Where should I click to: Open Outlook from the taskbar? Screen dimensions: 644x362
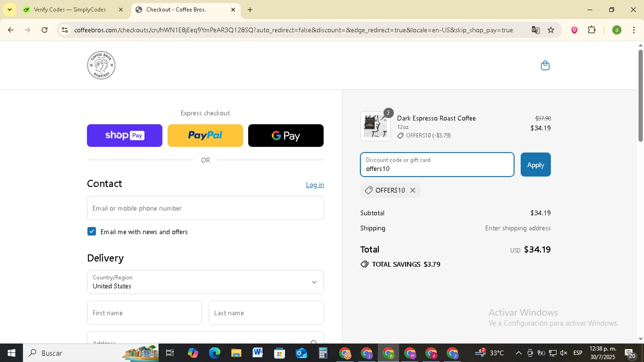(x=301, y=353)
